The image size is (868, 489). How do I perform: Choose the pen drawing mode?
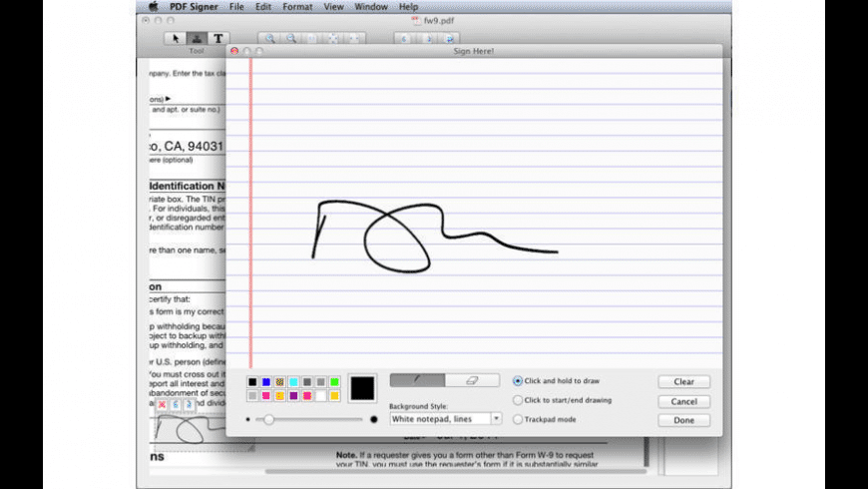[416, 380]
